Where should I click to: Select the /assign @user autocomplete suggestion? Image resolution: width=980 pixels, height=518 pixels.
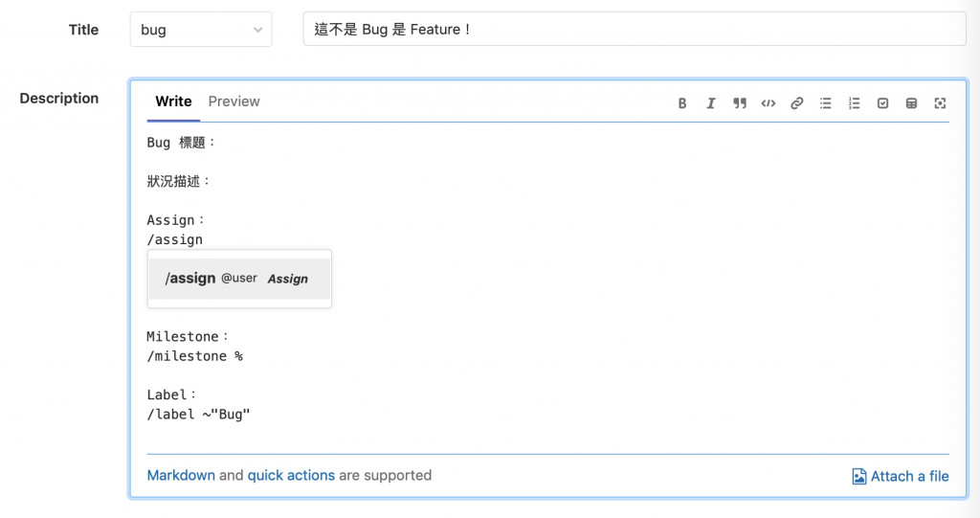point(239,279)
